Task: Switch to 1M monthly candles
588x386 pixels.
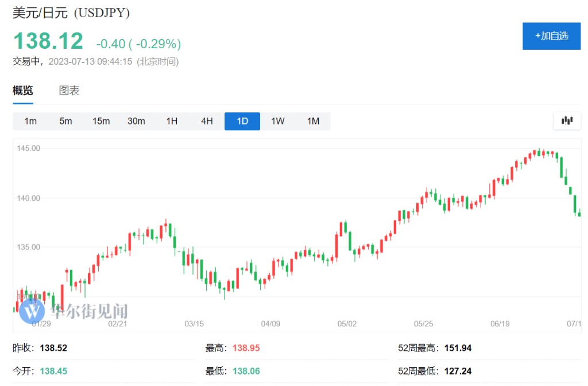Action: (x=313, y=121)
